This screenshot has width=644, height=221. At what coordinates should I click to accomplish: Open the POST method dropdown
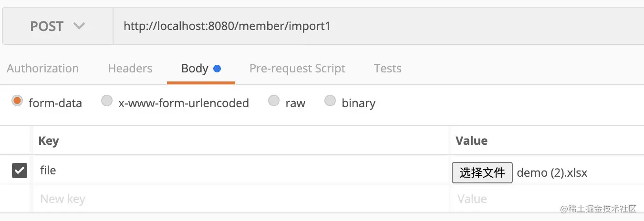(57, 26)
